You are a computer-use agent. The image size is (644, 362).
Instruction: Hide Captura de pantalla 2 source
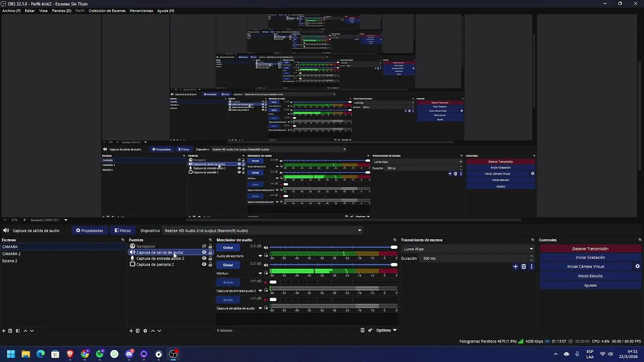[204, 264]
